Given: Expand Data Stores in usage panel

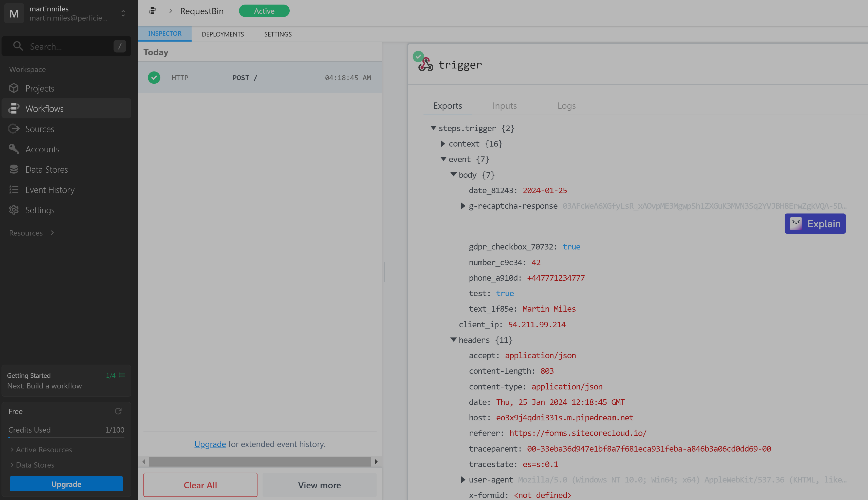Looking at the screenshot, I should pyautogui.click(x=32, y=465).
